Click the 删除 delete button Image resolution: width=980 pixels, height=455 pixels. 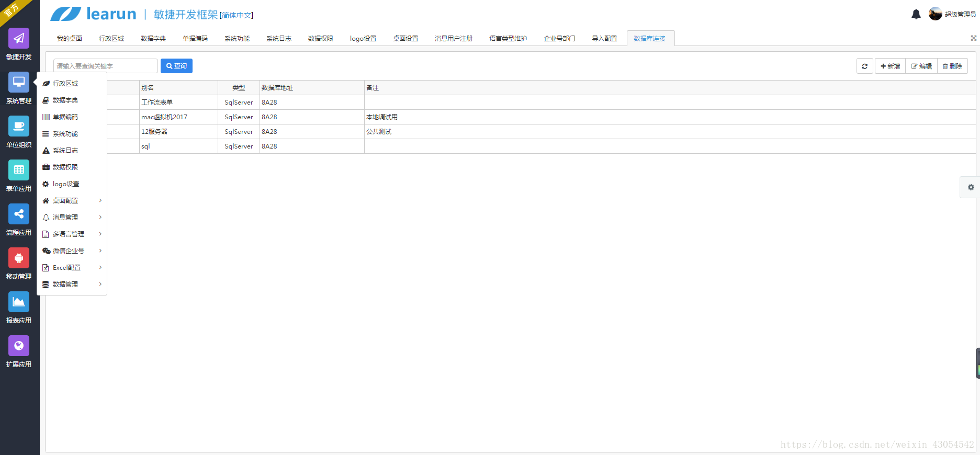pos(952,66)
